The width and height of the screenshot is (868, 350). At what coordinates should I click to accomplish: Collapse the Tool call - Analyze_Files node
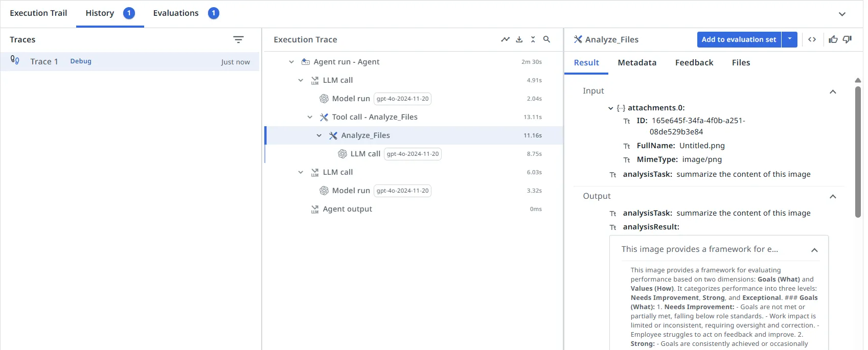point(310,117)
